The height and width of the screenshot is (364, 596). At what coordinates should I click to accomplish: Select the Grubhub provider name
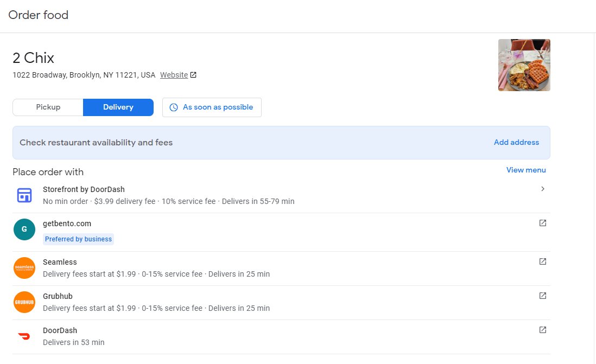pyautogui.click(x=58, y=296)
